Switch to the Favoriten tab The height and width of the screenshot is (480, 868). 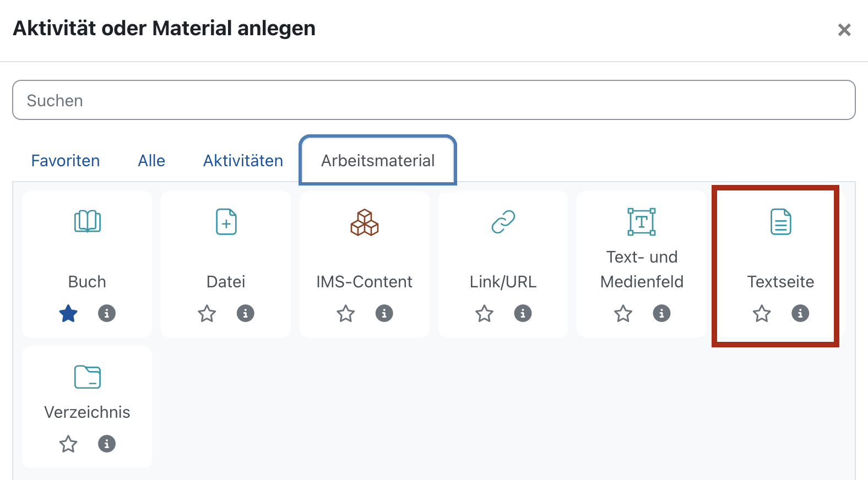[65, 160]
